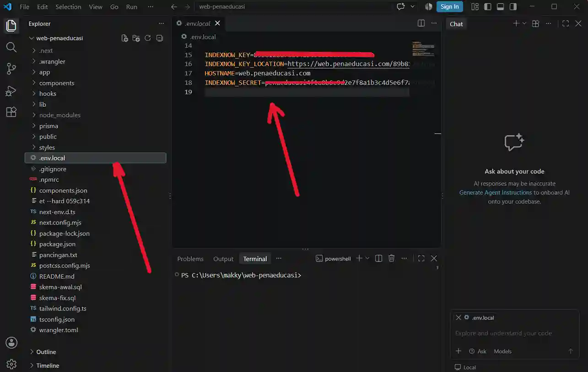Refresh the Explorer file tree

tap(148, 38)
